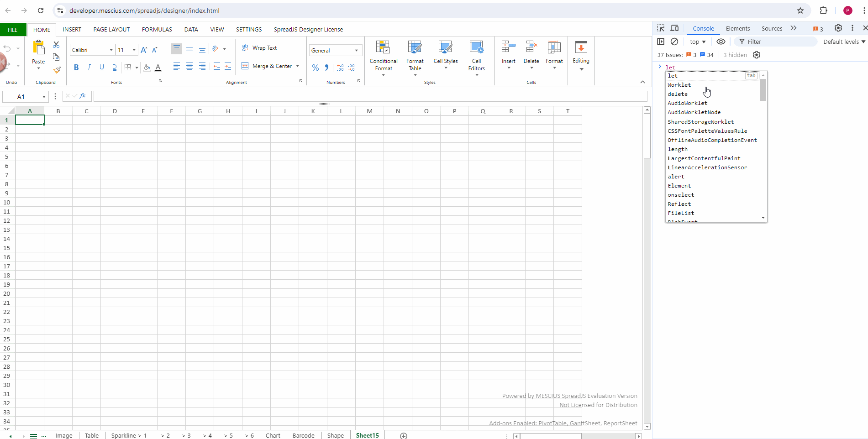This screenshot has height=439, width=868.
Task: Set middle vertical alignment
Action: click(x=189, y=49)
